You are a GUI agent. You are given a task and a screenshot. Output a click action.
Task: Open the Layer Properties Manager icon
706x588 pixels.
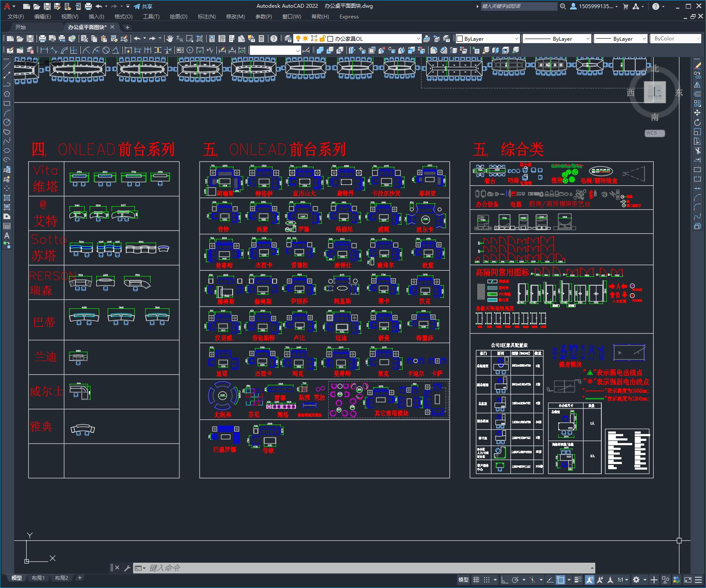point(288,39)
